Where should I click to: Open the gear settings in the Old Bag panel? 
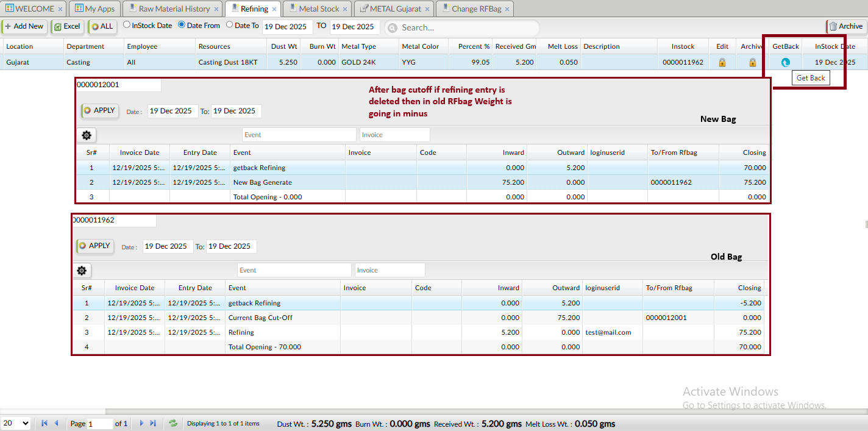click(82, 271)
